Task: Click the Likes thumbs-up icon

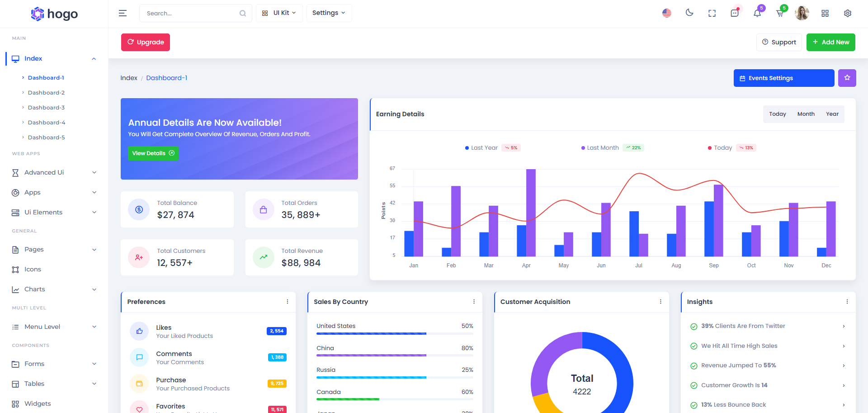Action: pos(139,331)
